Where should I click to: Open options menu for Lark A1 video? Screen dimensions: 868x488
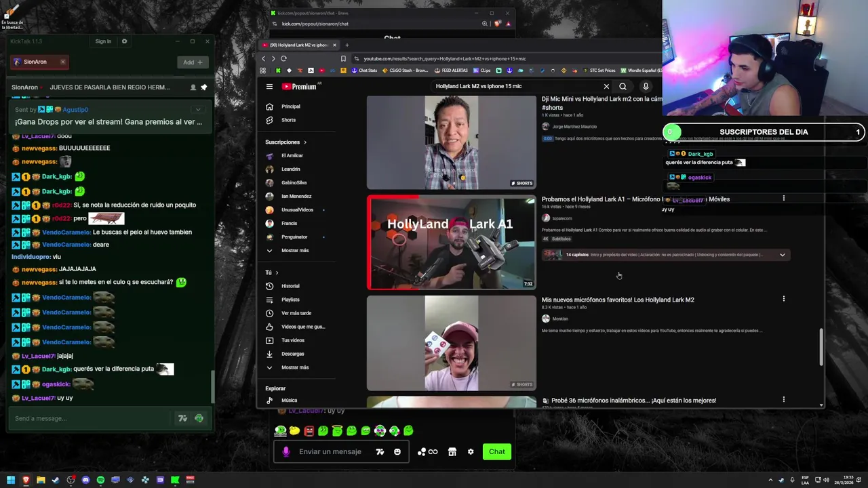click(783, 199)
